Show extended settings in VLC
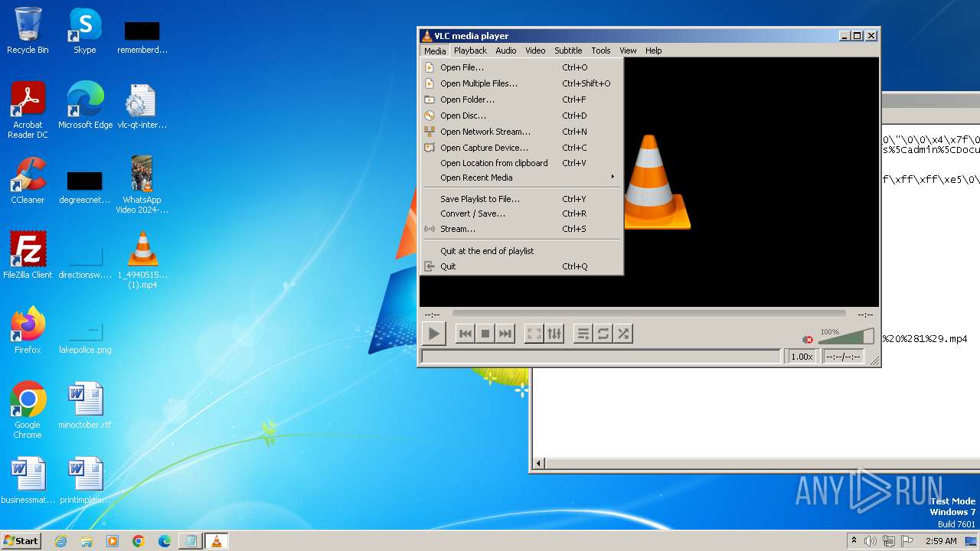980x551 pixels. point(554,334)
